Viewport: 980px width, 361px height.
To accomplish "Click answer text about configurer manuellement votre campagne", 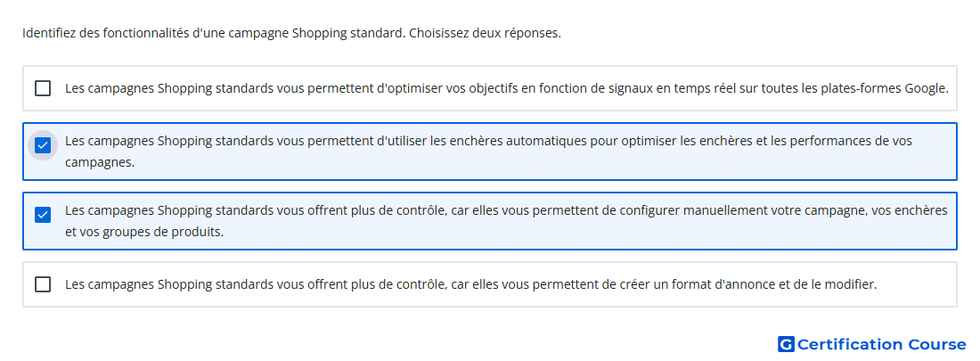I will pos(506,221).
